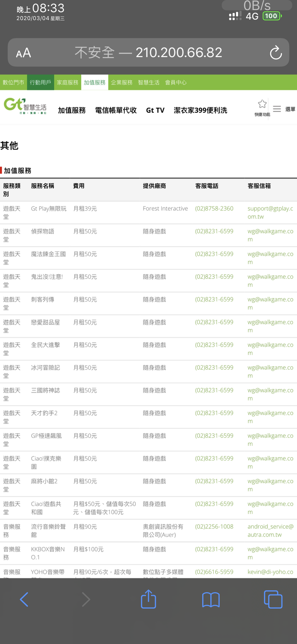Select the '月租$100元' fee for KKBOX

click(88, 549)
